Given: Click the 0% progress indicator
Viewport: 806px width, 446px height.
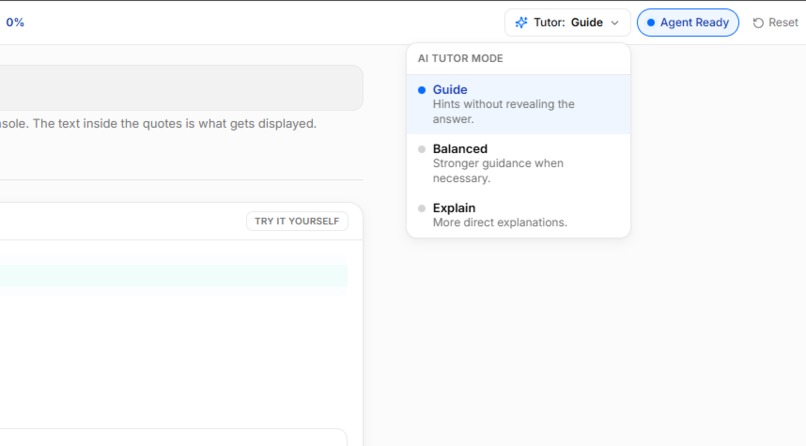Looking at the screenshot, I should [x=15, y=23].
